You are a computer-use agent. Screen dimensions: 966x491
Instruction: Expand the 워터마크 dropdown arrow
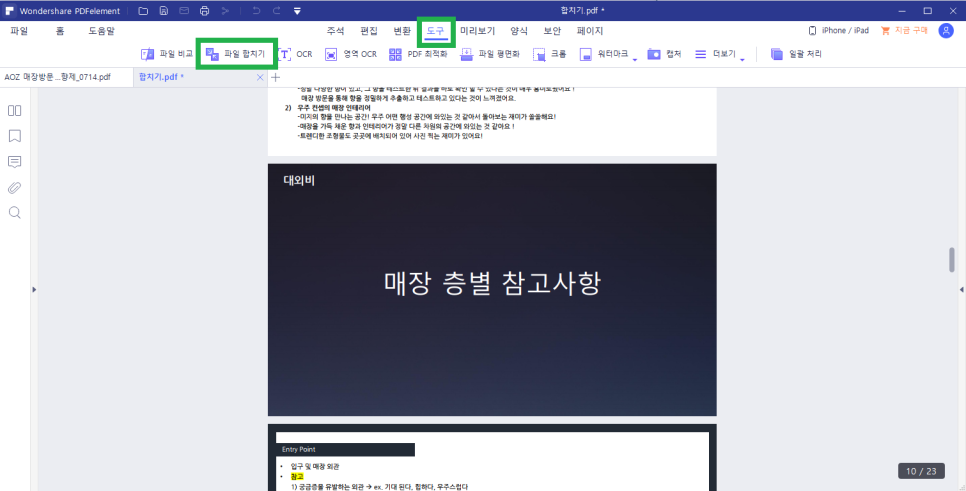635,59
